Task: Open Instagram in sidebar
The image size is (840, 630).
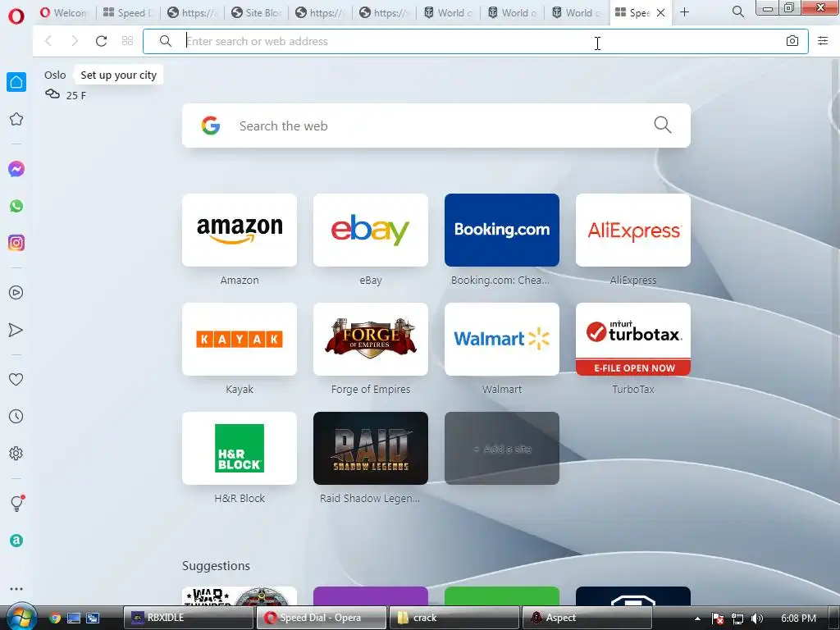Action: tap(16, 243)
